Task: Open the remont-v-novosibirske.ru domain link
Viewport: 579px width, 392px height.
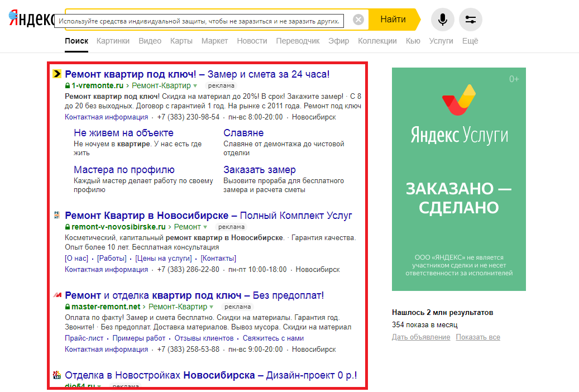Action: [118, 227]
